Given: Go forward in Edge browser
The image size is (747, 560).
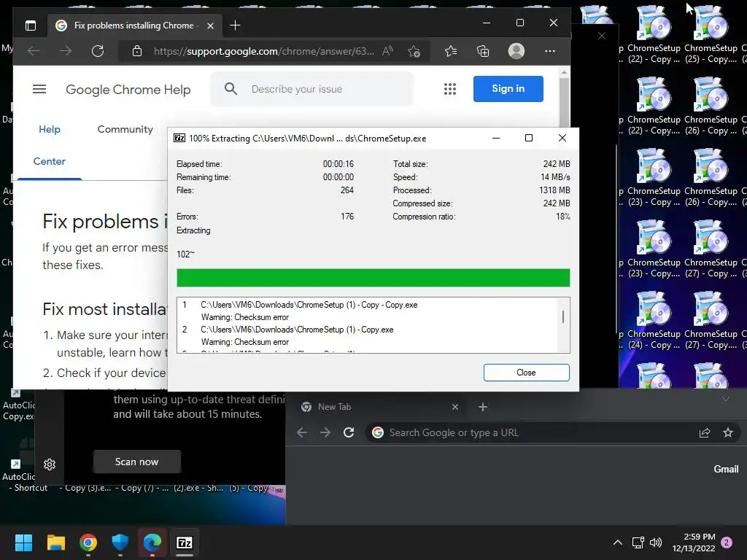Looking at the screenshot, I should click(65, 51).
